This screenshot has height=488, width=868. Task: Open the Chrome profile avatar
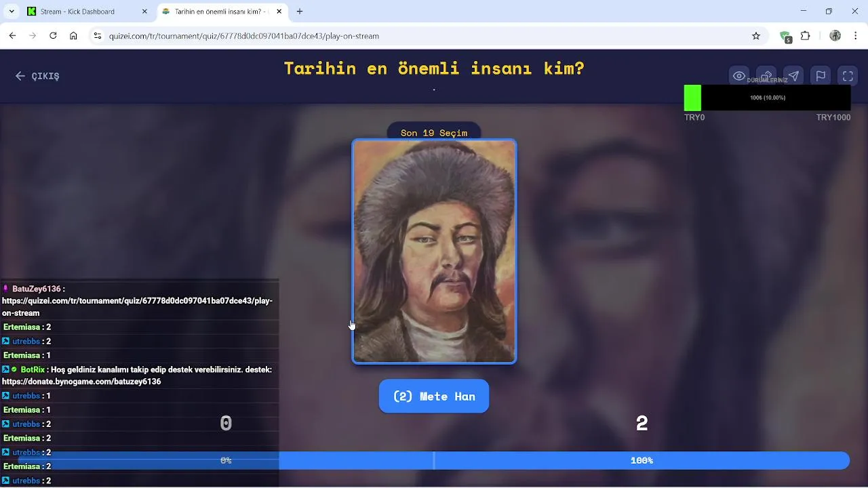point(835,36)
